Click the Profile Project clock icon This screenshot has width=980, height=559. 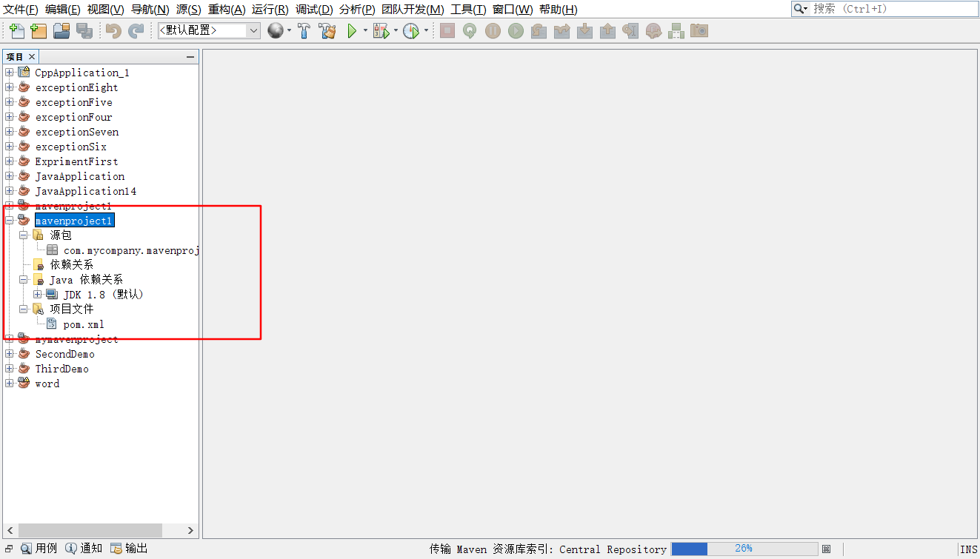tap(411, 31)
